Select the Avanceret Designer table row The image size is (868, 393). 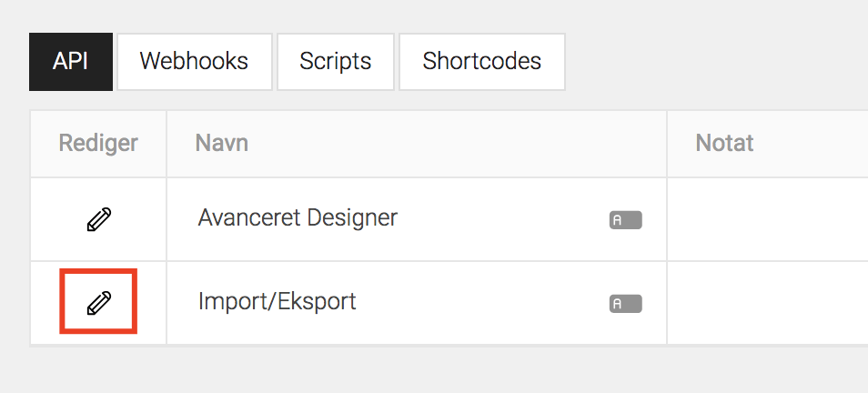(449, 219)
